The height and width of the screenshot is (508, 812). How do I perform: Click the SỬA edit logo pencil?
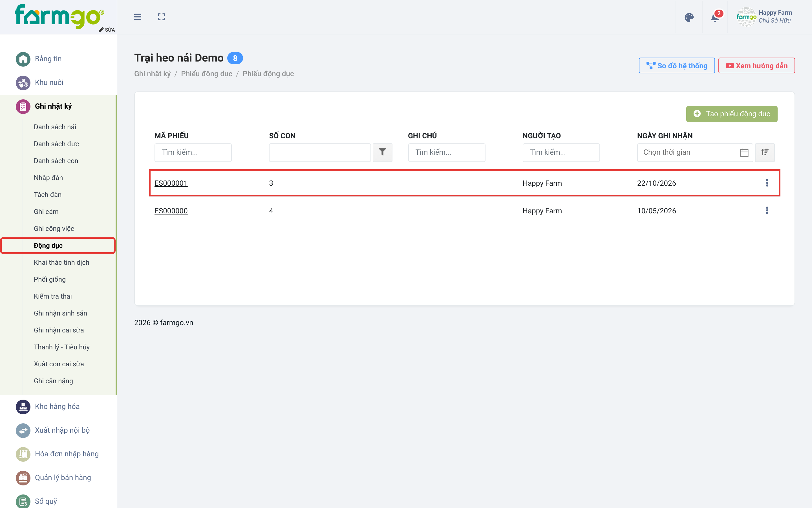coord(107,30)
